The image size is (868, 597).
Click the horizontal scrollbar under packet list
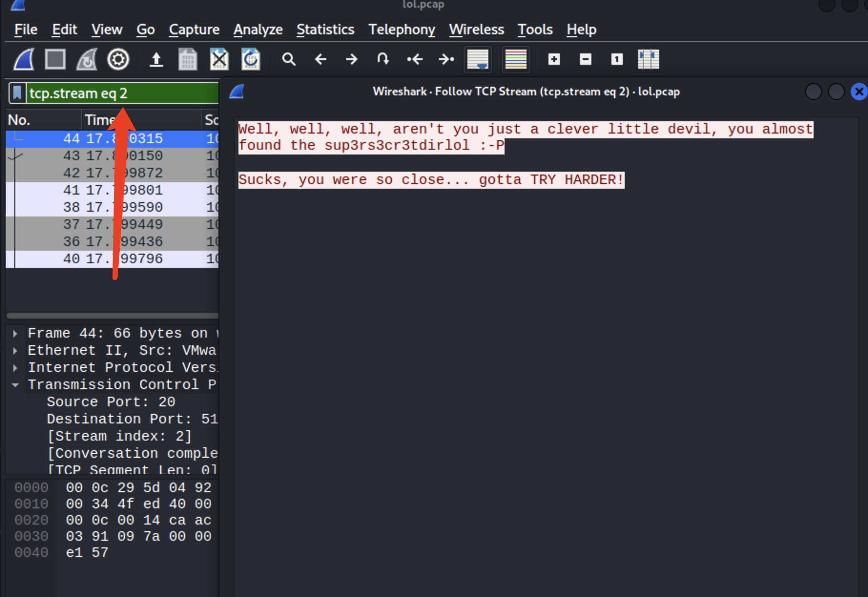click(113, 316)
